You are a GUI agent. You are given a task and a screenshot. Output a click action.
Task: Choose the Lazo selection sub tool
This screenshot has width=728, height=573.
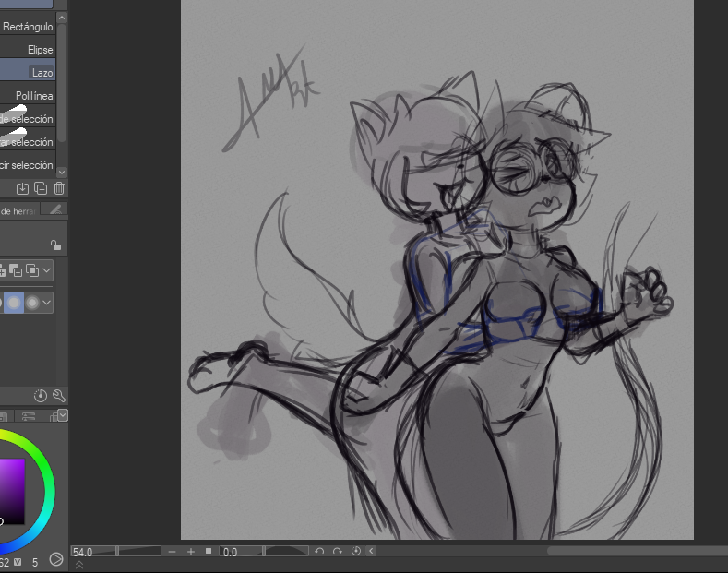28,73
